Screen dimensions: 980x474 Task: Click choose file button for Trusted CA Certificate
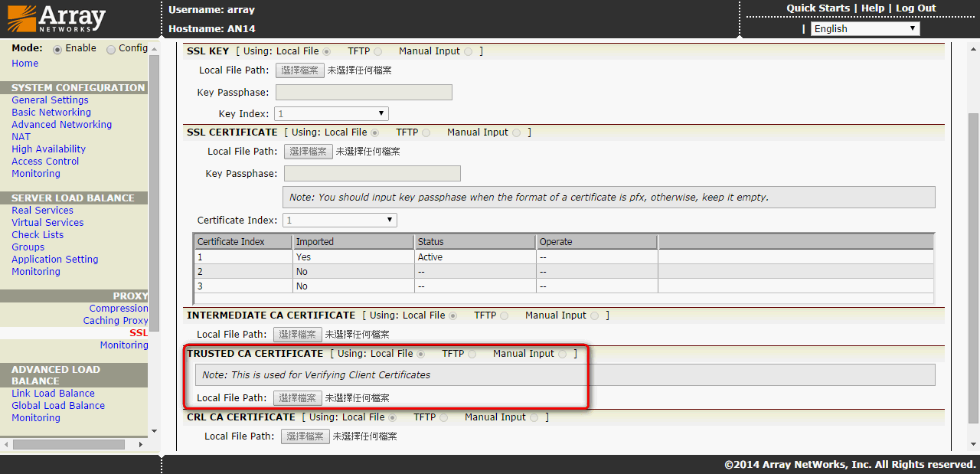[x=297, y=398]
